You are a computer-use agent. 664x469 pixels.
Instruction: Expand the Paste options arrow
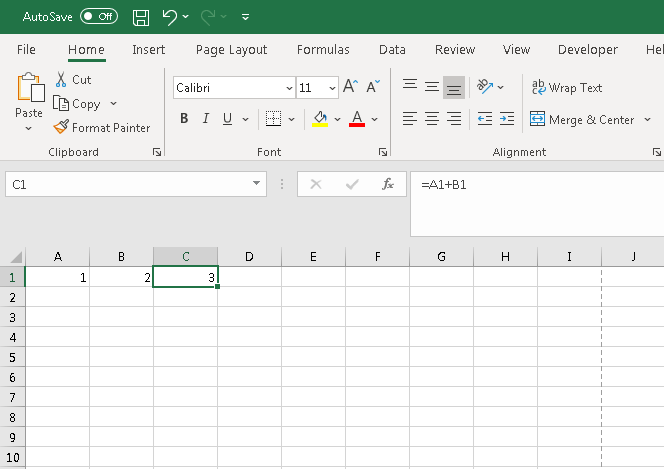click(x=28, y=129)
